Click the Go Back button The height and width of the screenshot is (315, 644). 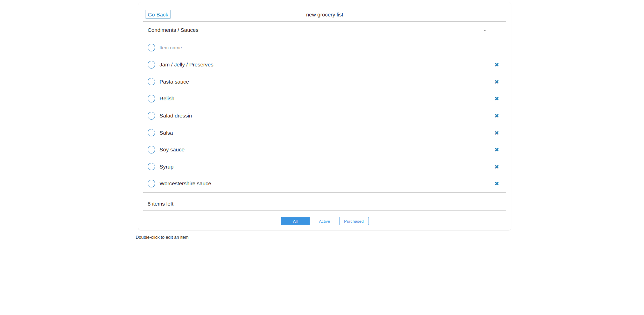click(158, 14)
